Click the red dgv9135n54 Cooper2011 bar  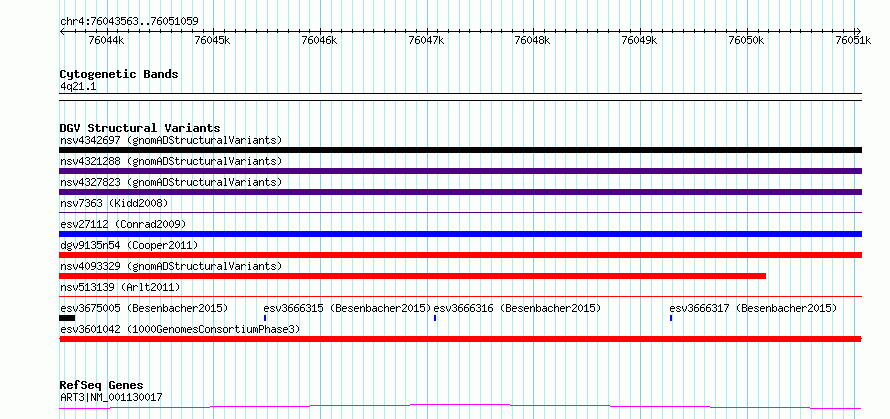tap(460, 255)
